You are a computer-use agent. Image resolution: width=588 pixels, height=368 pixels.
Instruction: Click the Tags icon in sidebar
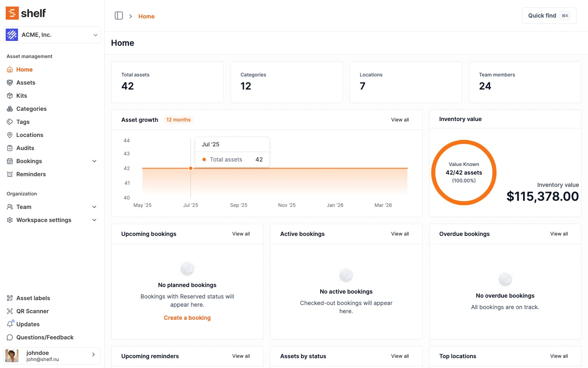tap(10, 122)
